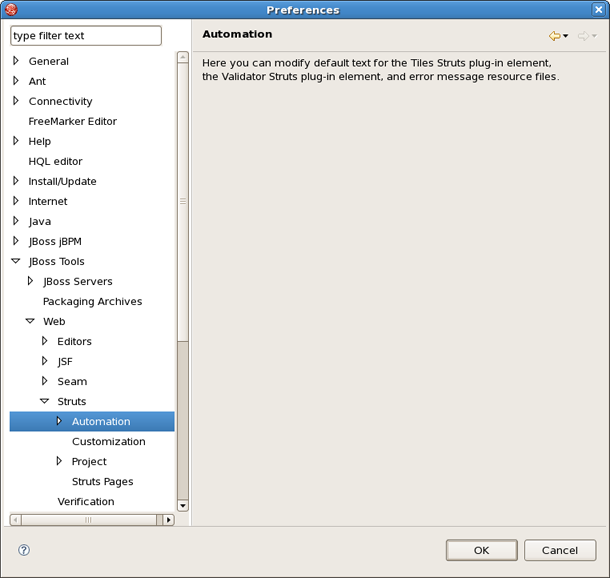Viewport: 610px width, 578px height.
Task: Click the Preferences window icon in title bar
Action: [11, 10]
